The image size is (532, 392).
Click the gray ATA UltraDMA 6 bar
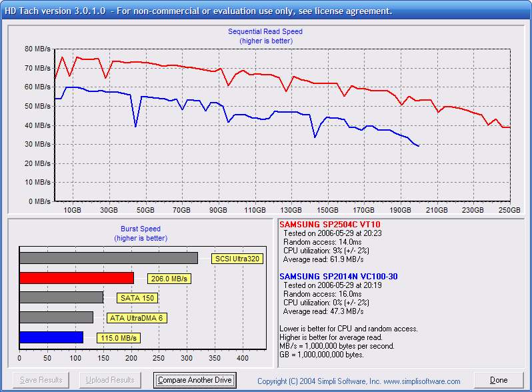pyautogui.click(x=56, y=317)
